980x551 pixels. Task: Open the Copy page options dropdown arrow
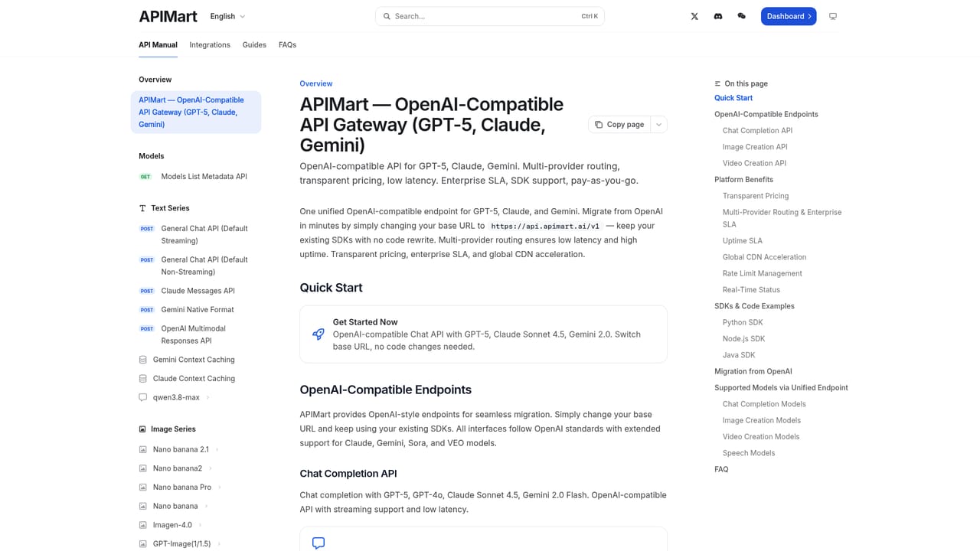[x=658, y=125]
